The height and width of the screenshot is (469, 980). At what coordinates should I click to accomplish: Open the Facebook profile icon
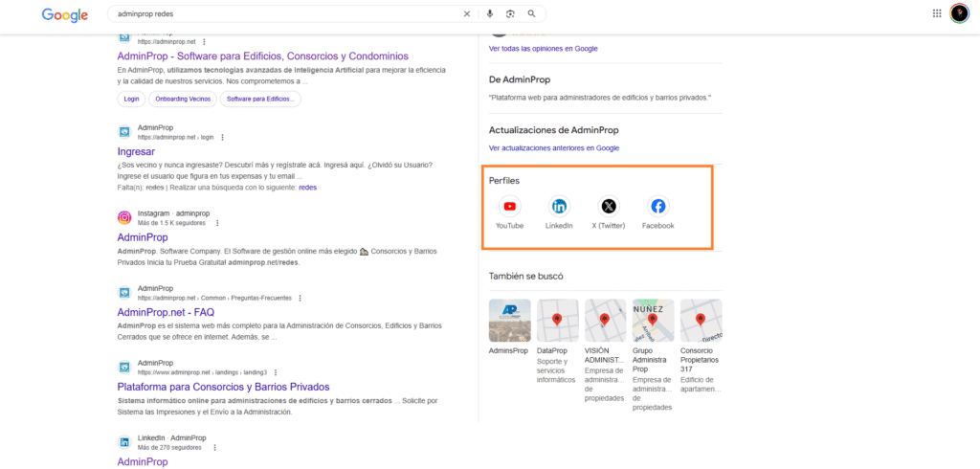[x=658, y=206]
